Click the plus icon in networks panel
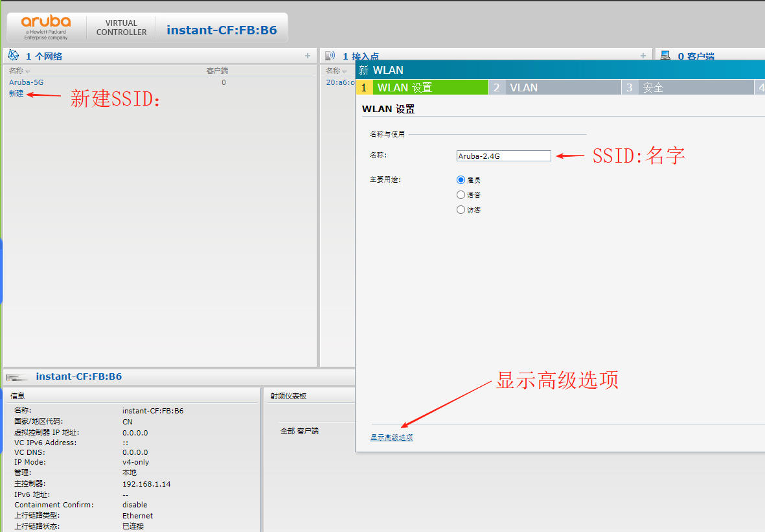765x532 pixels. 308,56
